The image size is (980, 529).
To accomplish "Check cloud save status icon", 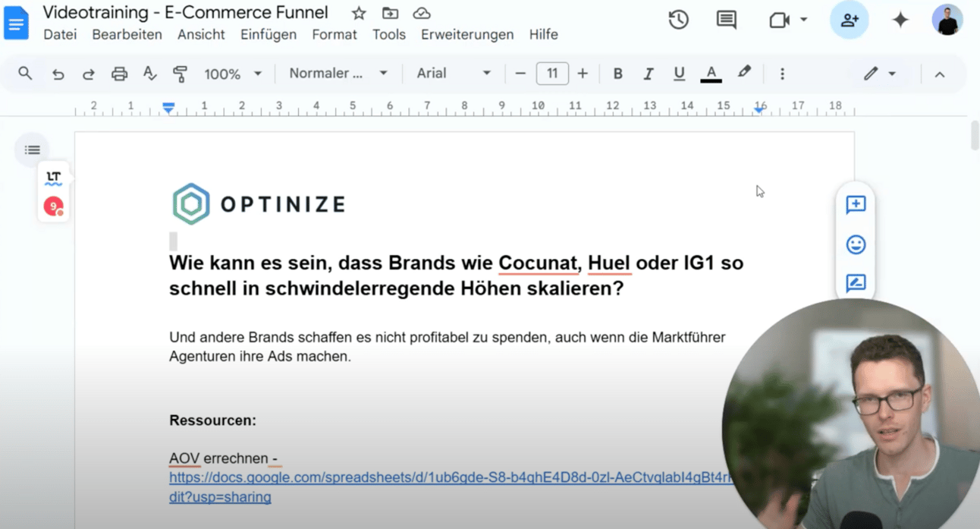I will 422,14.
